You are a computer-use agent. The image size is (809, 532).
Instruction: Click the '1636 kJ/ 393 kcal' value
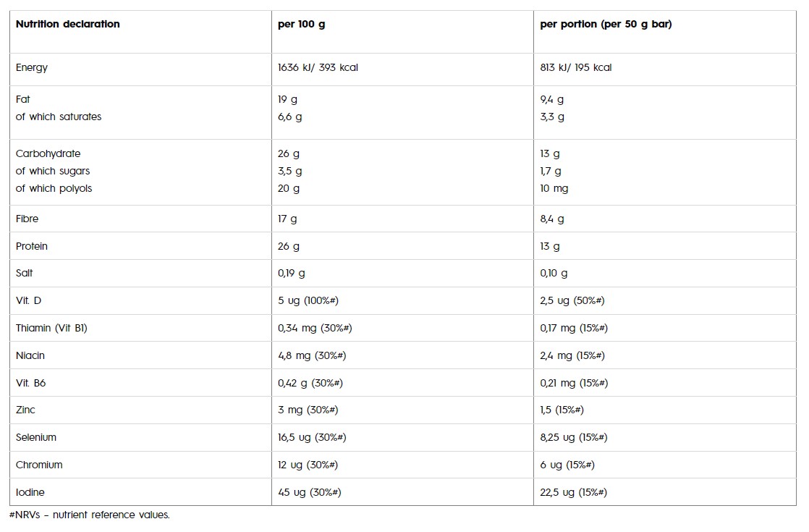pos(318,67)
